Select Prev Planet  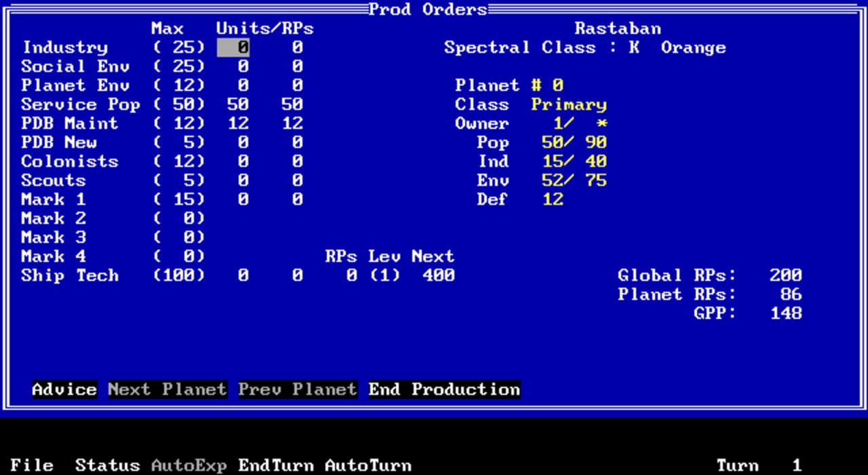pos(297,389)
